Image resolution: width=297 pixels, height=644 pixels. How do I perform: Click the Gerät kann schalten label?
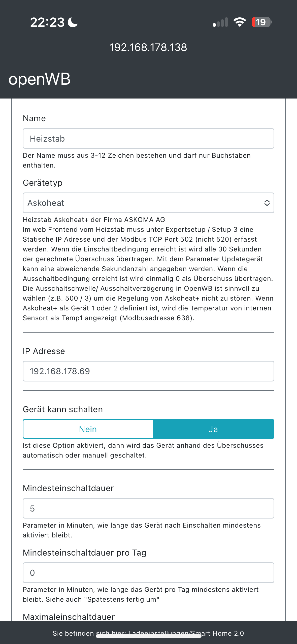tap(63, 409)
